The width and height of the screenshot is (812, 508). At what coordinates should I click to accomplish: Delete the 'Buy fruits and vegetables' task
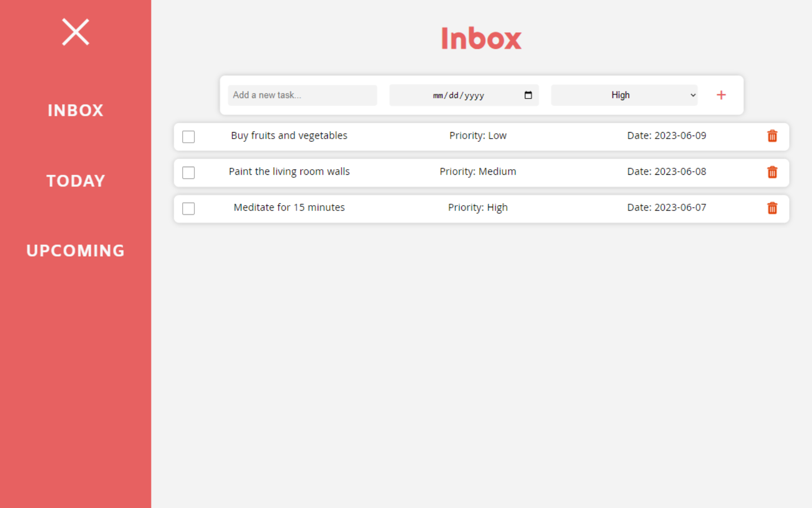(772, 136)
